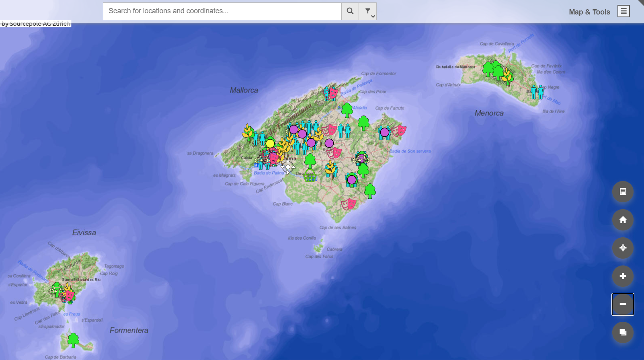Click the tree marker directly above the basket
The image size is (644, 360).
point(310,161)
